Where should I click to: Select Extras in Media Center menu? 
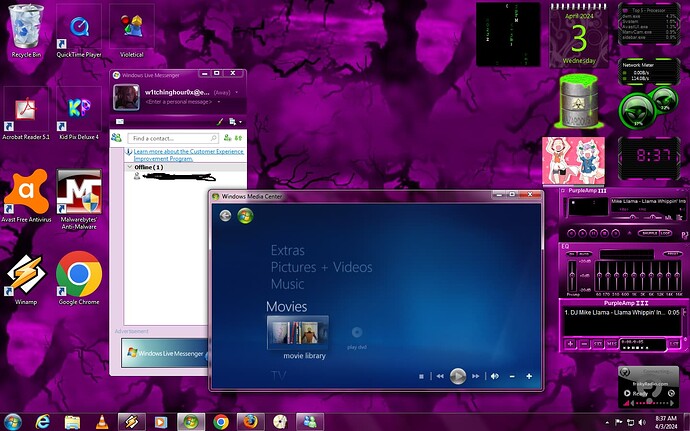click(x=288, y=250)
